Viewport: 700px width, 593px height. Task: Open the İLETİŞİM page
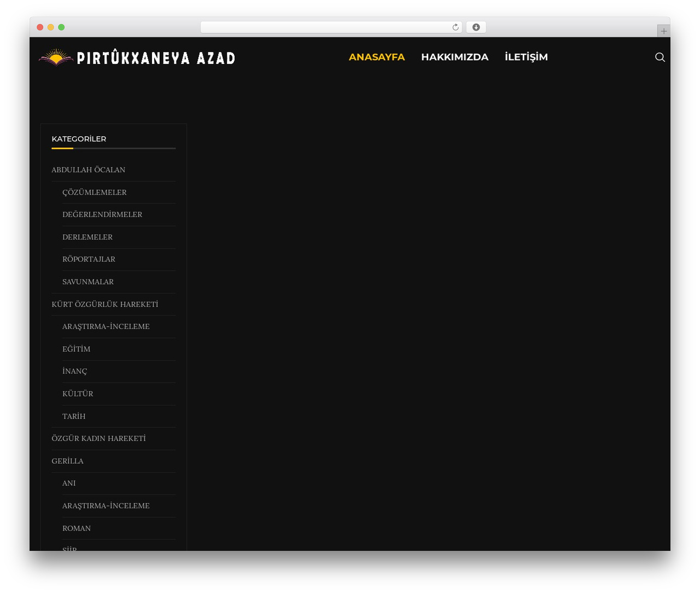[x=526, y=57]
